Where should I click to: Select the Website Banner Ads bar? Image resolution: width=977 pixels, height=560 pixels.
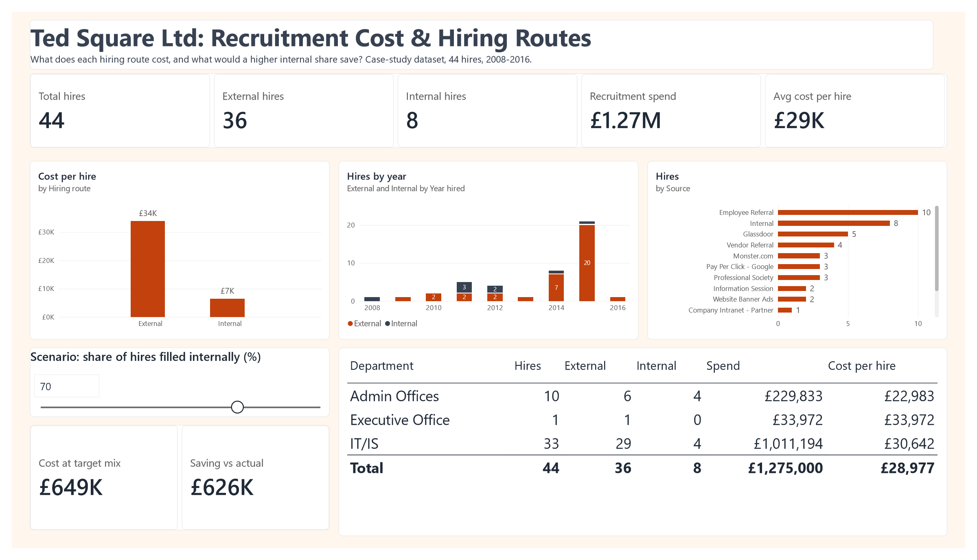coord(792,299)
